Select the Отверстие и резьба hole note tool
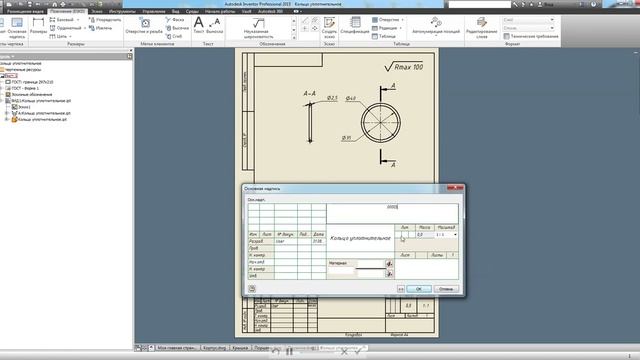Screen dimensions: 640x360 (x=144, y=26)
